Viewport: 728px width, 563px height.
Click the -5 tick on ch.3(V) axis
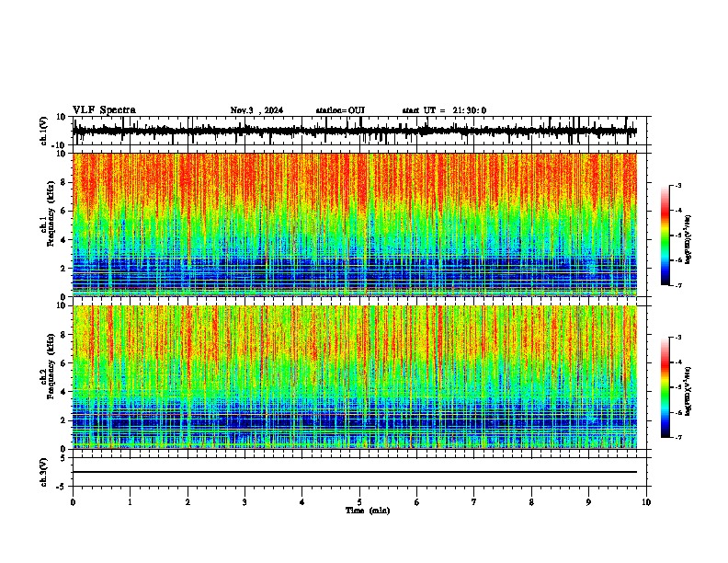point(62,487)
